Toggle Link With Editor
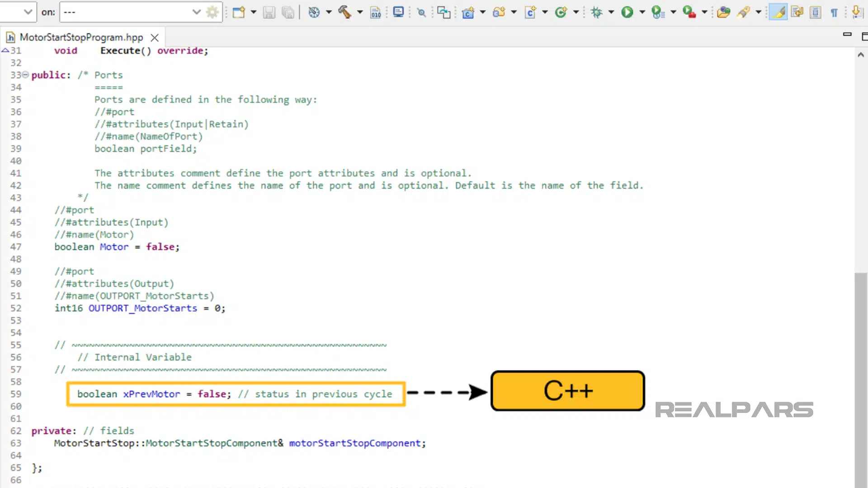This screenshot has width=868, height=488. (797, 12)
